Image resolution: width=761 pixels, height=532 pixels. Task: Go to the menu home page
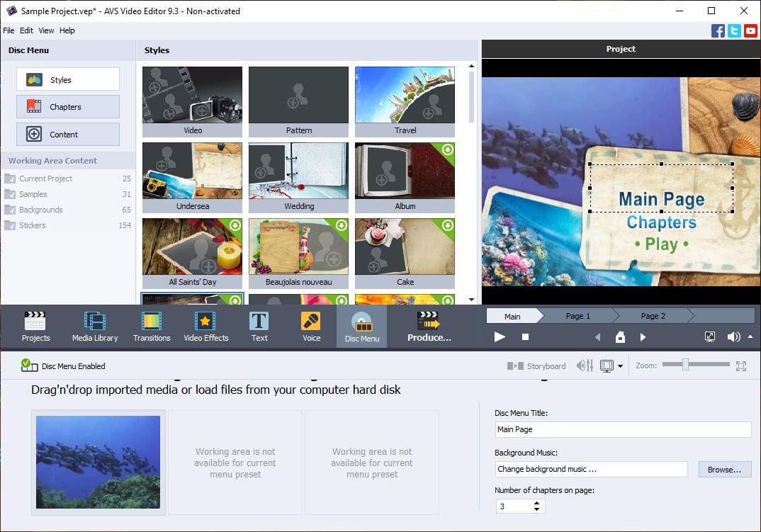point(620,337)
